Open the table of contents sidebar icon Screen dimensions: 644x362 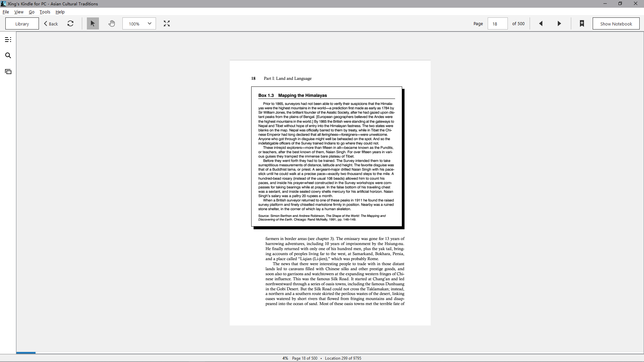(x=8, y=40)
